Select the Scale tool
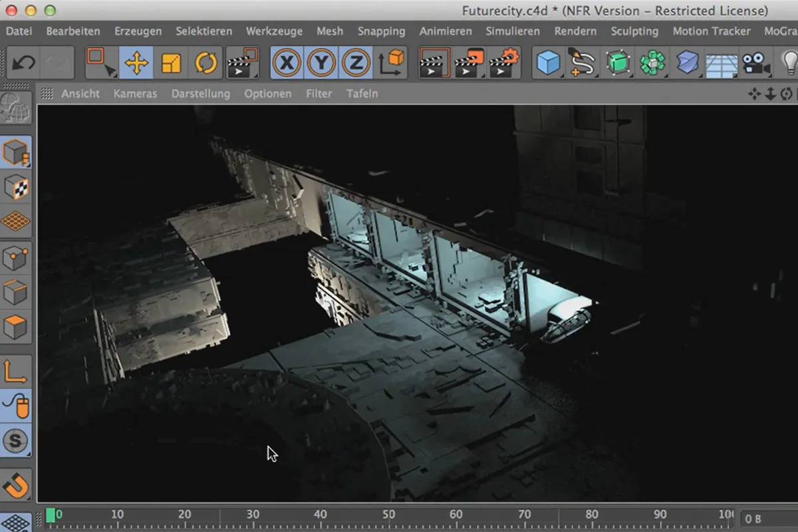Screen dimensions: 798x532 pos(171,64)
